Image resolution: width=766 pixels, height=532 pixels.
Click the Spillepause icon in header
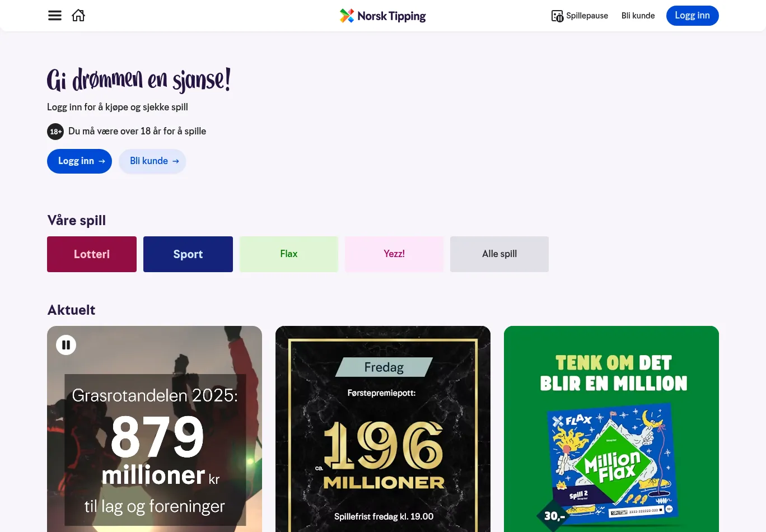pos(557,16)
